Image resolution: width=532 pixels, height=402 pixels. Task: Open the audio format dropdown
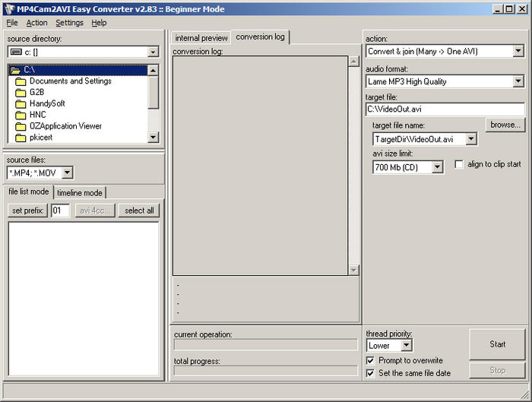point(518,81)
